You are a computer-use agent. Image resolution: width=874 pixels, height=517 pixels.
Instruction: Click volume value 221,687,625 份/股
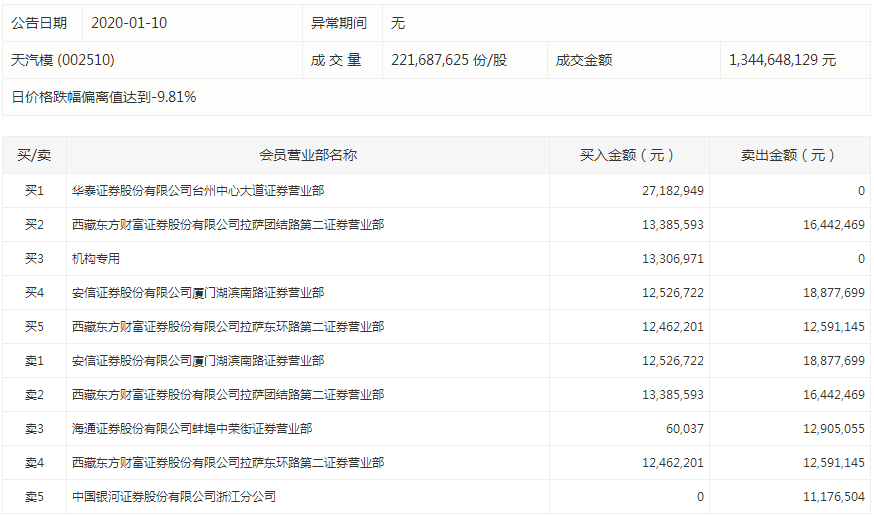tap(449, 60)
